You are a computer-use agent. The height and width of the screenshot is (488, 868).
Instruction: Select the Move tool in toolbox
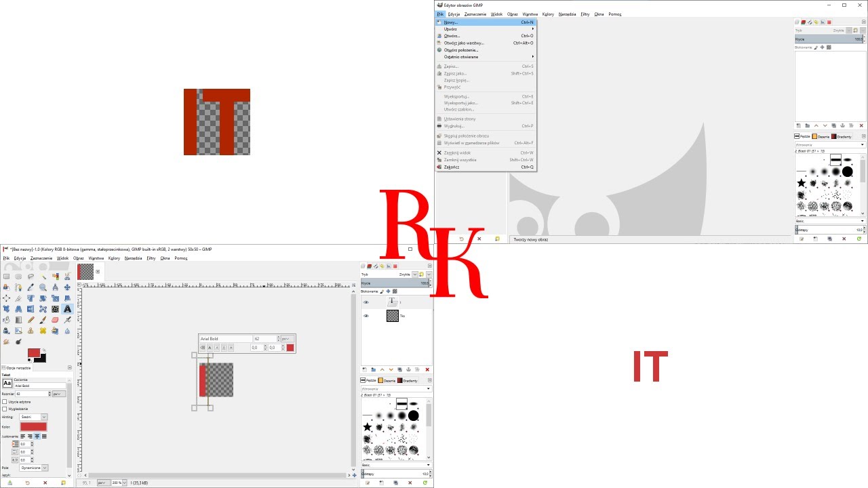(67, 287)
